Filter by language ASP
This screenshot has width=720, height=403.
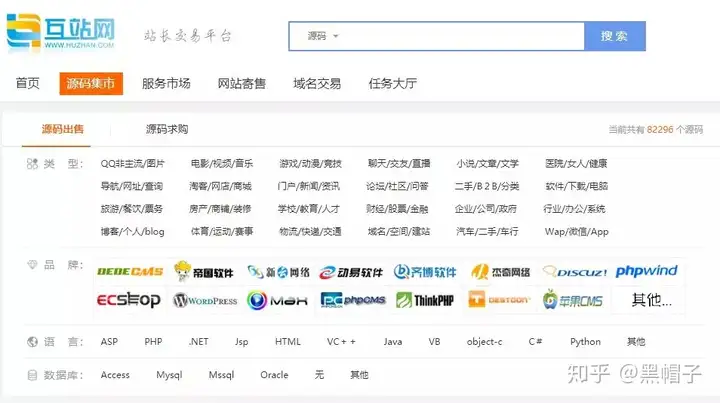[109, 341]
